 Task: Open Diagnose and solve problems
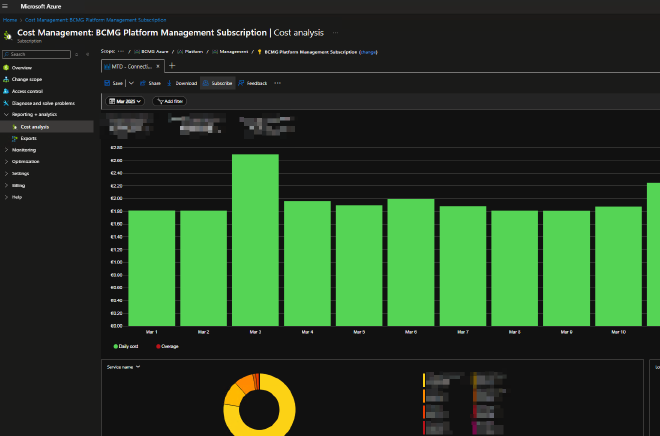pyautogui.click(x=42, y=103)
